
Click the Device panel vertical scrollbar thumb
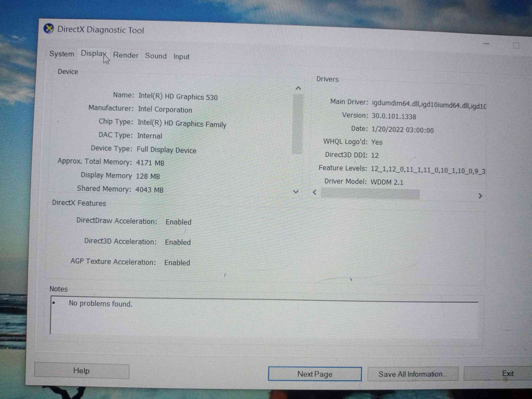(297, 124)
